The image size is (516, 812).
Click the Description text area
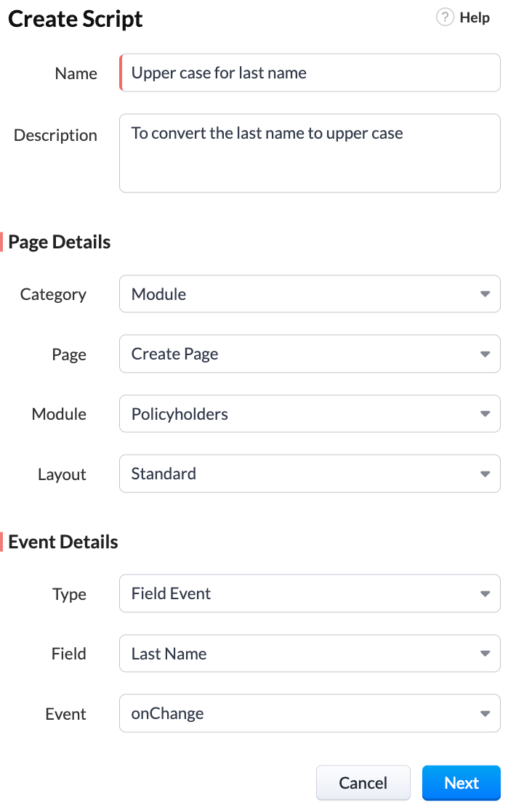[x=310, y=153]
